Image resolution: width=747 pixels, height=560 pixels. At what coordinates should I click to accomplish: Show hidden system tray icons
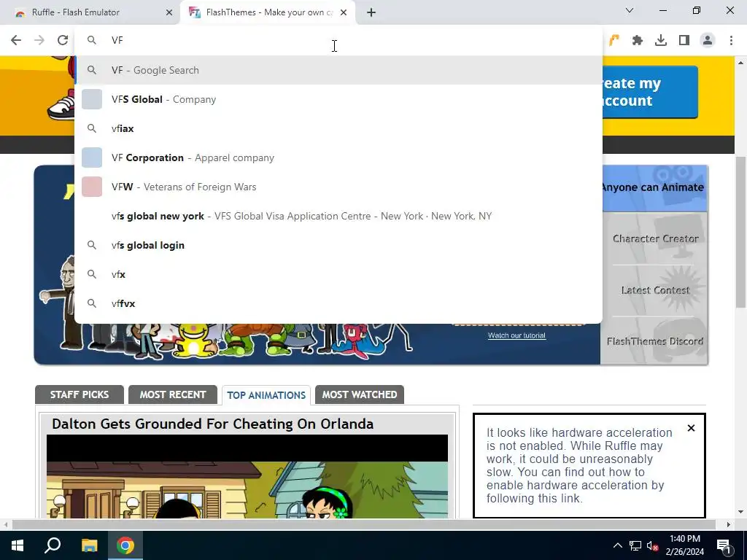[617, 545]
